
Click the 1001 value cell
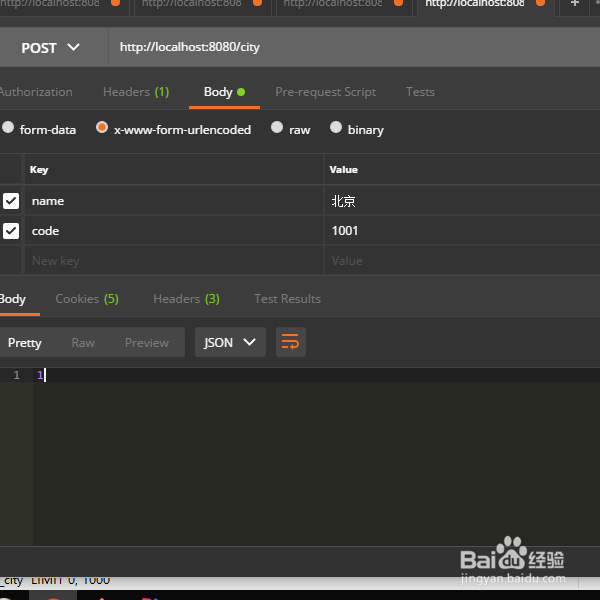[x=462, y=231]
